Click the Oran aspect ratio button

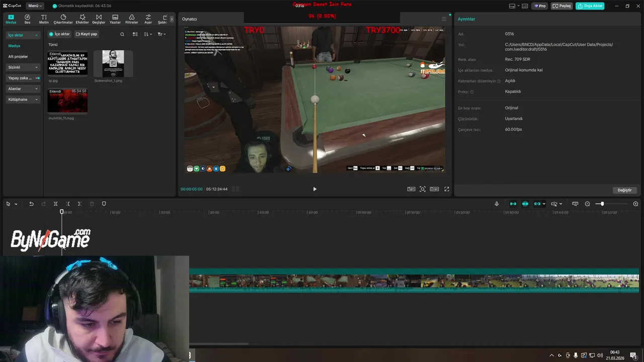pos(434,189)
